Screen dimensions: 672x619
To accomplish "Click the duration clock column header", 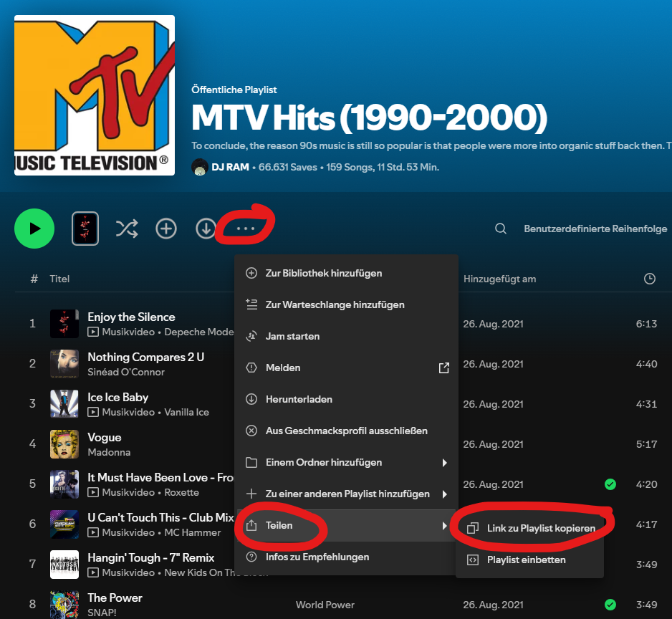I will click(650, 279).
